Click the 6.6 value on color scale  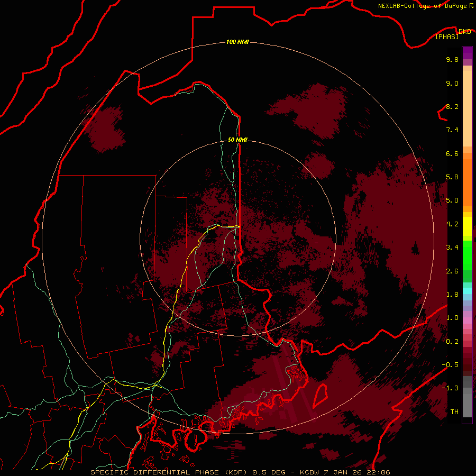pos(452,153)
